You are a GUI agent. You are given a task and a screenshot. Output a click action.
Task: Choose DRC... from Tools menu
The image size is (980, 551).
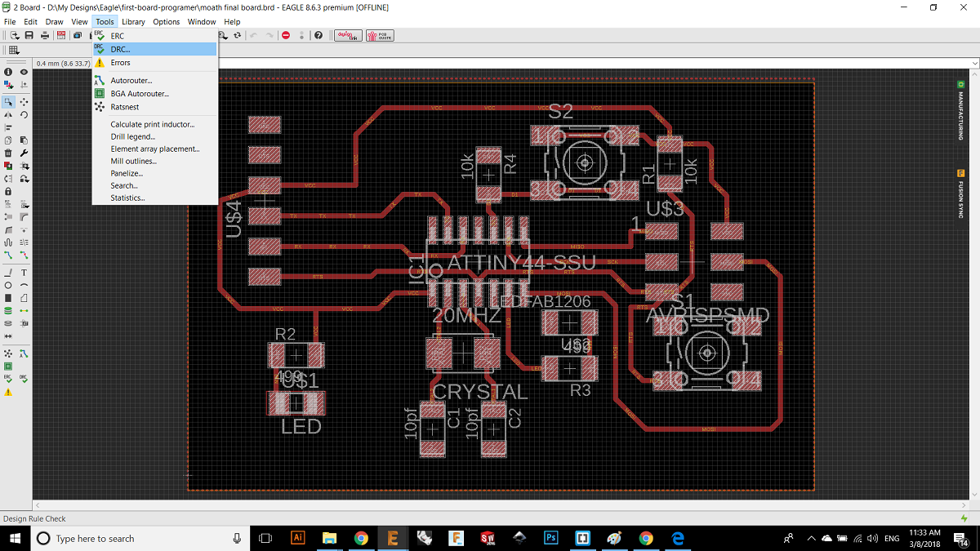point(155,49)
